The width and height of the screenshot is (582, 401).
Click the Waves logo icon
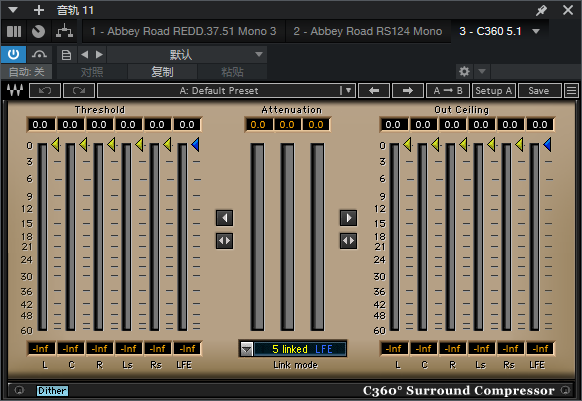click(x=15, y=90)
